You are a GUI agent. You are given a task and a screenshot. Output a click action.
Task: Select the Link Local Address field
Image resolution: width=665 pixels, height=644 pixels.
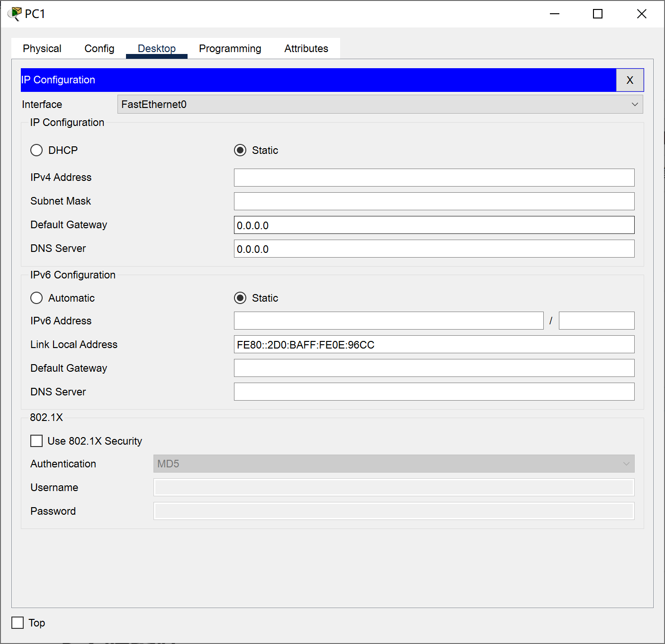click(433, 344)
